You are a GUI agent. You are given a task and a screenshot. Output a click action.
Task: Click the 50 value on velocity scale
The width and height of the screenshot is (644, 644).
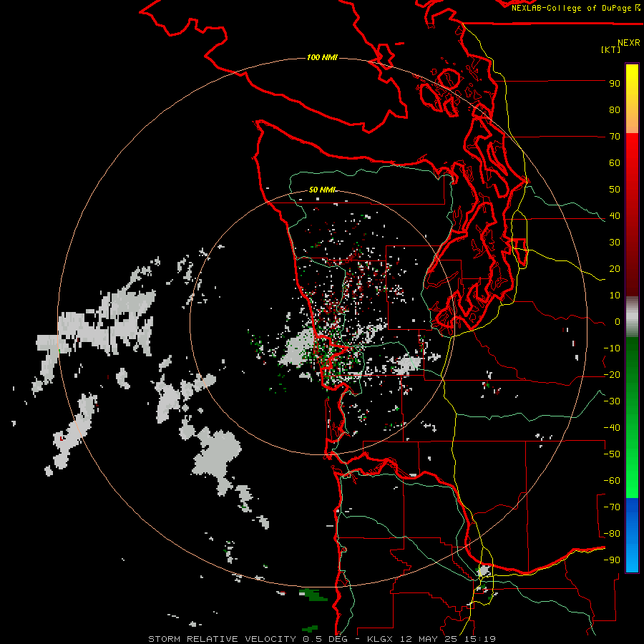point(615,190)
